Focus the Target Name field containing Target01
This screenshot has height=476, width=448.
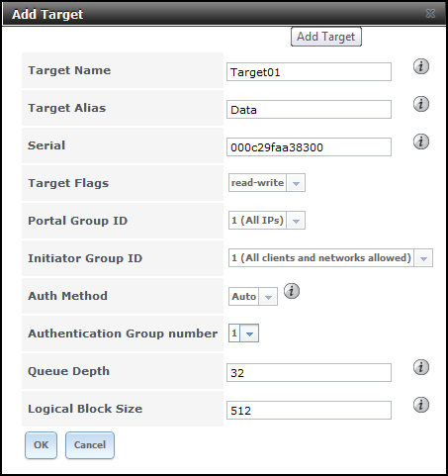click(309, 72)
